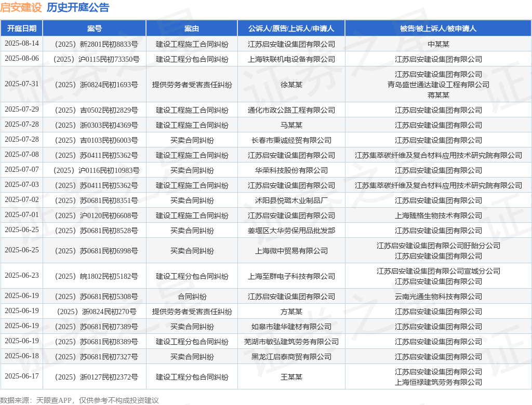Image resolution: width=532 pixels, height=405 pixels.
Task: Click plaintiff 黑龙江启泰商贸有限公司
Action: 291,357
